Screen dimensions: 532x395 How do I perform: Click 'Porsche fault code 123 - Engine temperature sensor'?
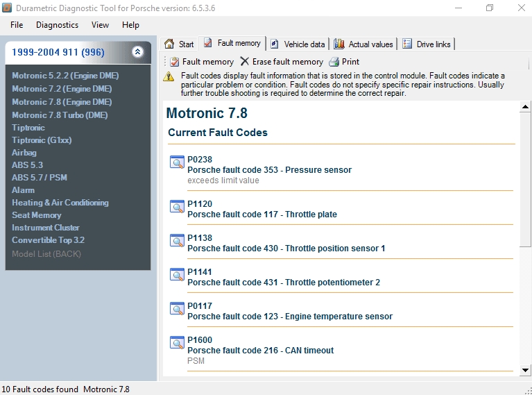[290, 316]
